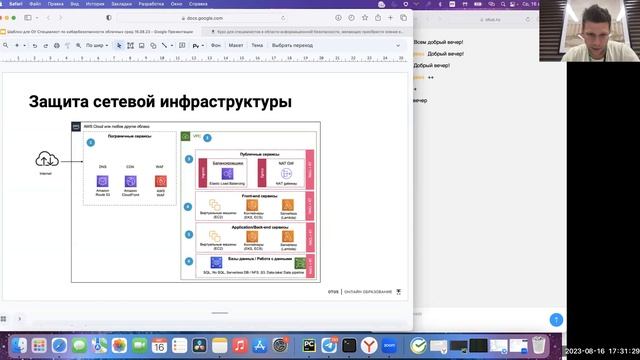The width and height of the screenshot is (640, 360).
Task: Click the zoom magnifier tool
Action: pos(78,46)
